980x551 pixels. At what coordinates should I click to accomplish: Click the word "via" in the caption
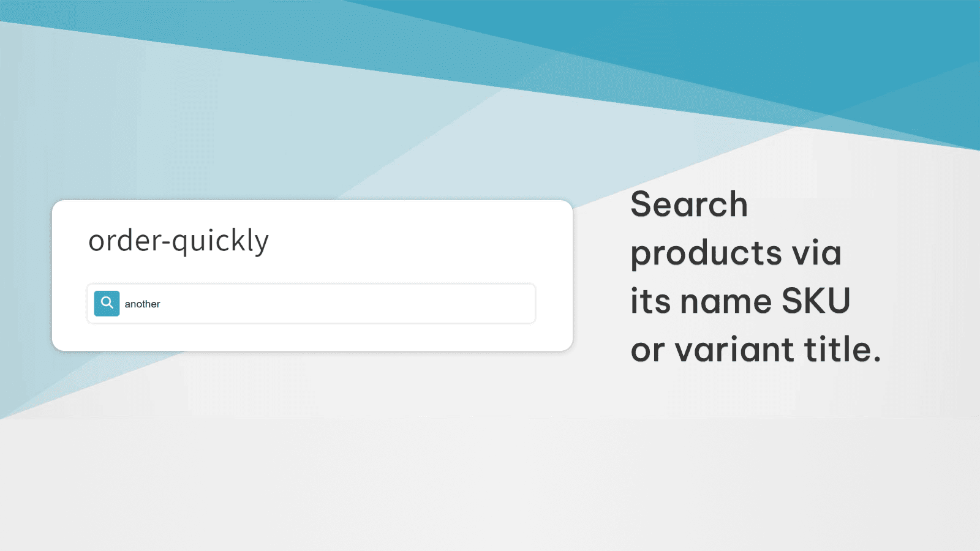click(816, 253)
